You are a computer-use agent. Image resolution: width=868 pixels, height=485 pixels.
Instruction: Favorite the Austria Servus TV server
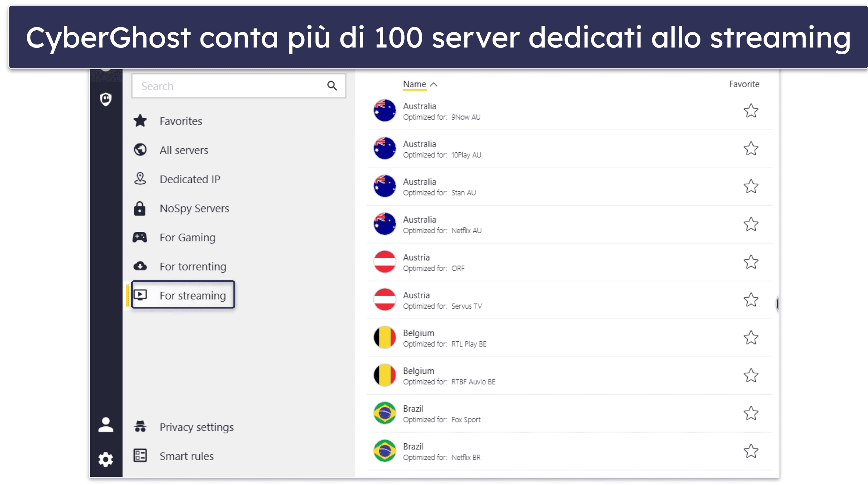click(x=751, y=300)
